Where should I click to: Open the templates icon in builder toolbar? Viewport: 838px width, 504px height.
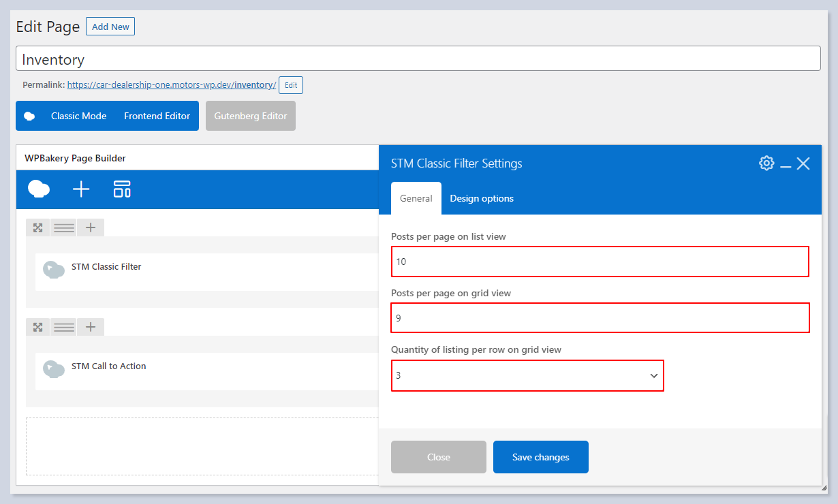click(x=122, y=189)
